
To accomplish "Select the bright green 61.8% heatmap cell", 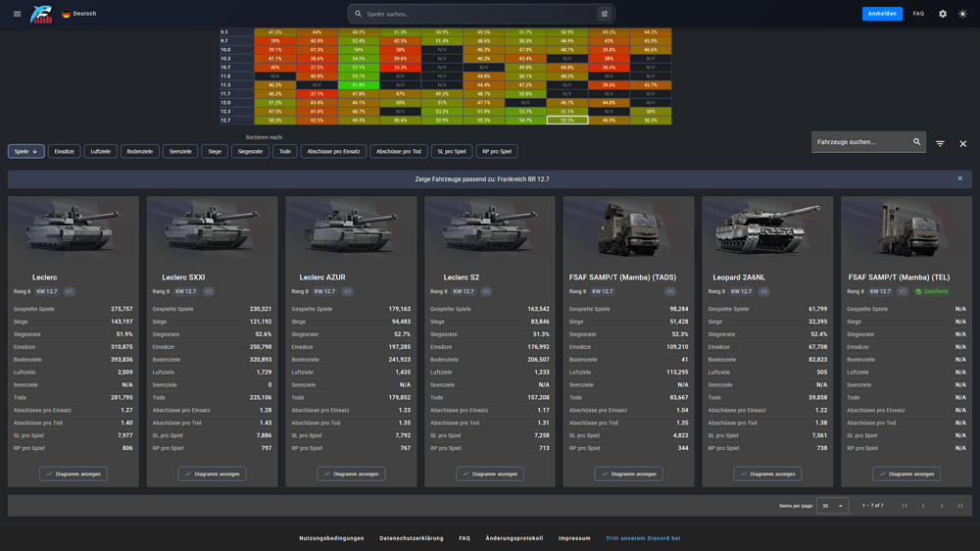I will 358,85.
